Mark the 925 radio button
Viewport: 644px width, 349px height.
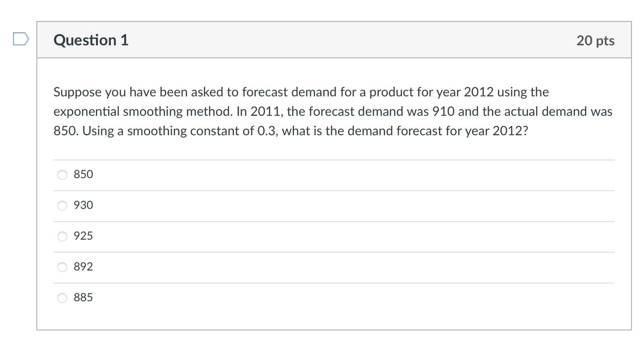tap(62, 236)
